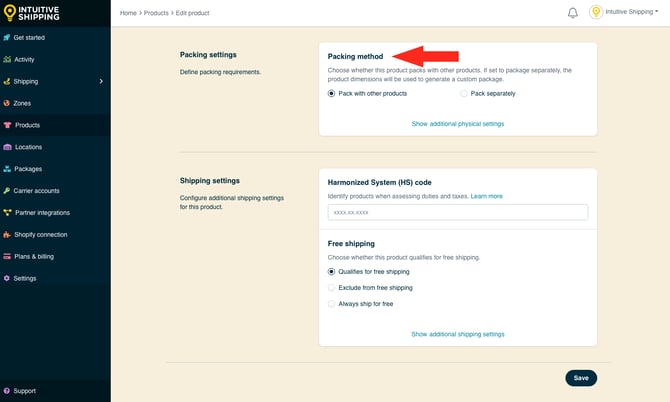Click the Plans & billing card icon
Viewport: 670px width, 402px height.
(7, 257)
